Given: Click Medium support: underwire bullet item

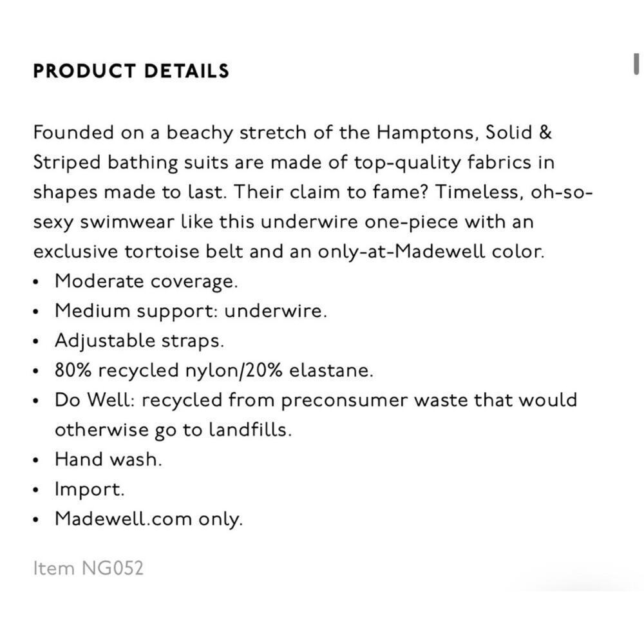Looking at the screenshot, I should point(191,311).
